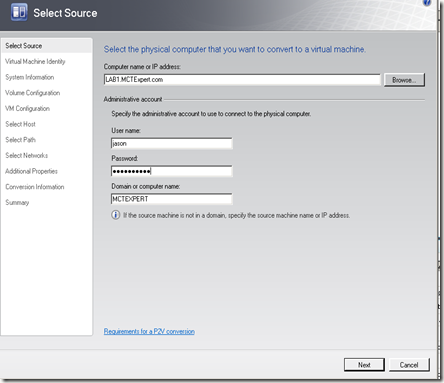
Task: Switch to Volume Configuration step
Action: click(x=33, y=93)
